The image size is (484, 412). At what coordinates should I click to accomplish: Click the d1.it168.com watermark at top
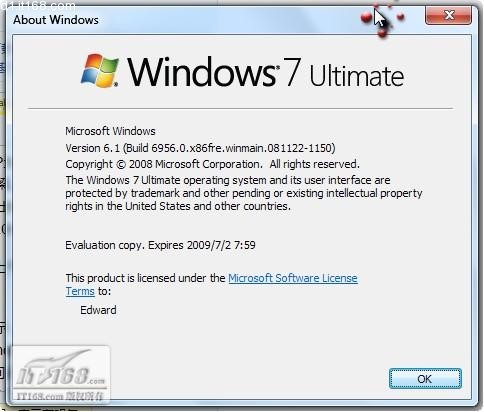[38, 5]
